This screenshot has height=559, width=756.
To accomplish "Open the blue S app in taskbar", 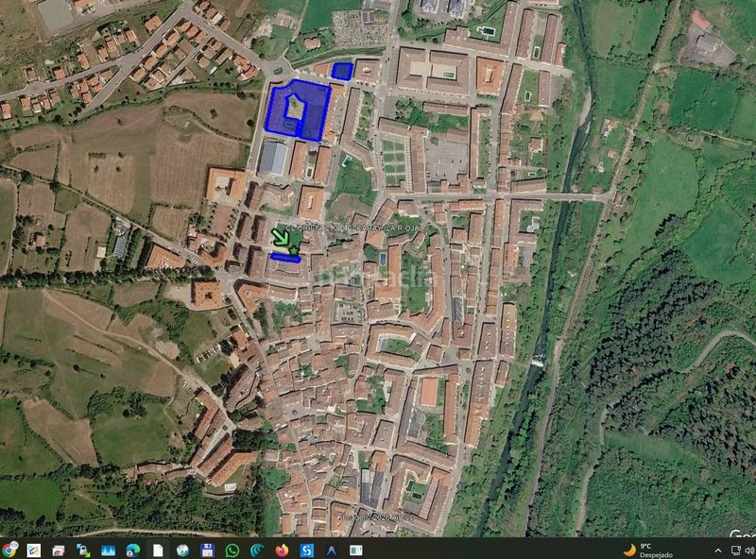I will point(306,550).
